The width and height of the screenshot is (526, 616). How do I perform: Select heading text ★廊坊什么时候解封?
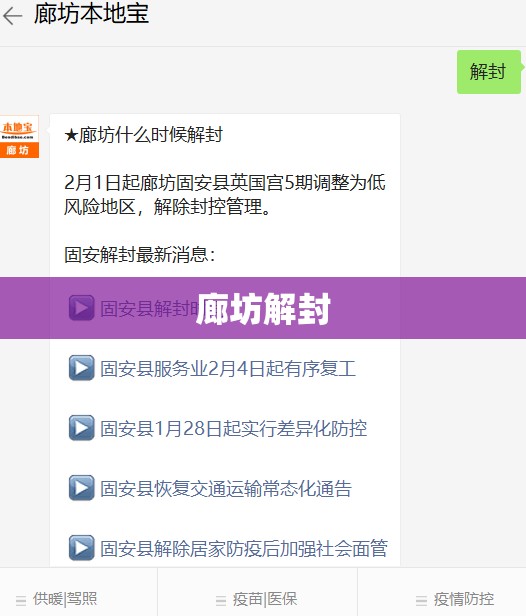point(143,135)
